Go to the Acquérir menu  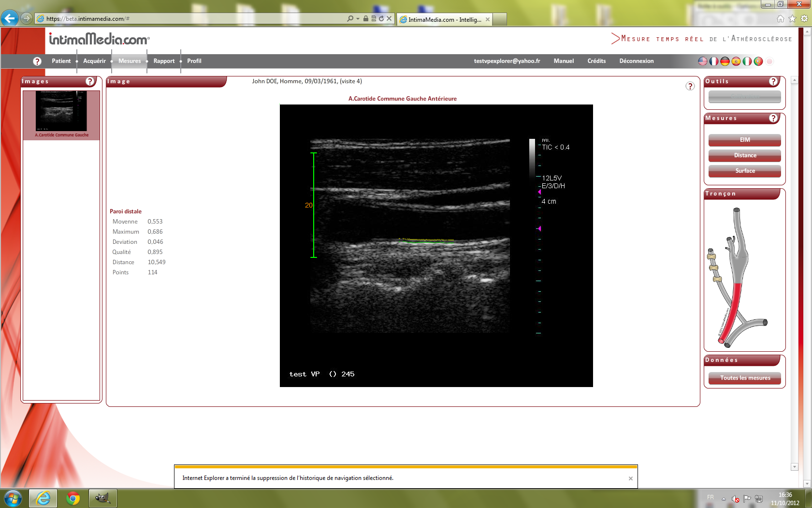94,61
